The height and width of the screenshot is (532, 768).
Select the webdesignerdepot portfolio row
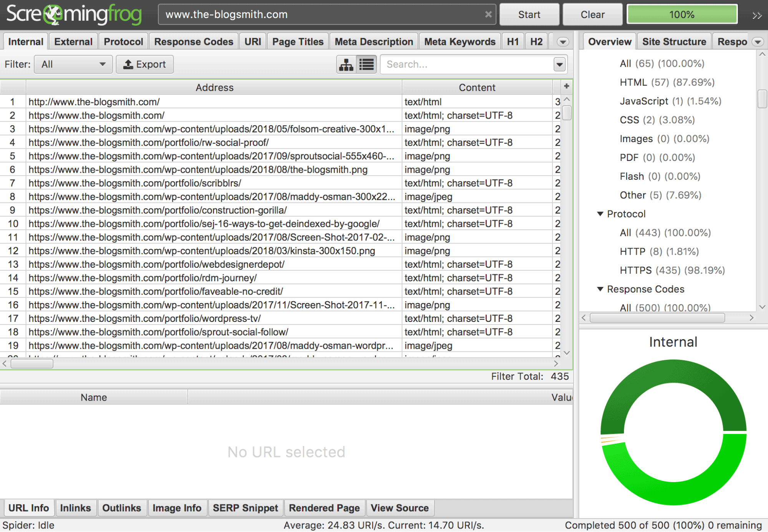[x=280, y=264]
